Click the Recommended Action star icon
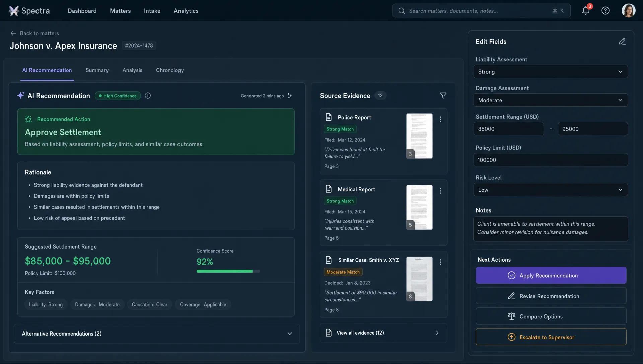 (x=28, y=119)
